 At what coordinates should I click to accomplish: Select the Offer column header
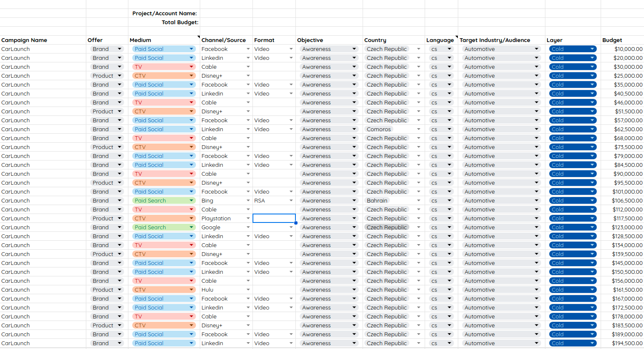[x=107, y=40]
